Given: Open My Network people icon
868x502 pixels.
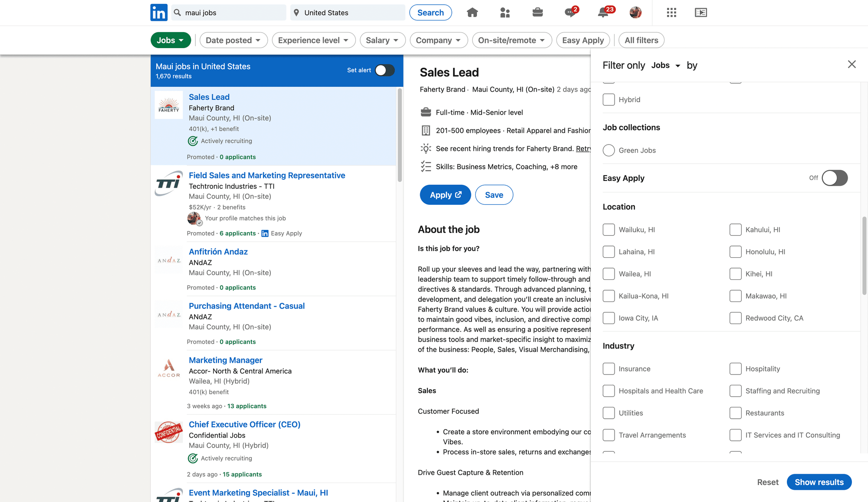Looking at the screenshot, I should pyautogui.click(x=505, y=13).
